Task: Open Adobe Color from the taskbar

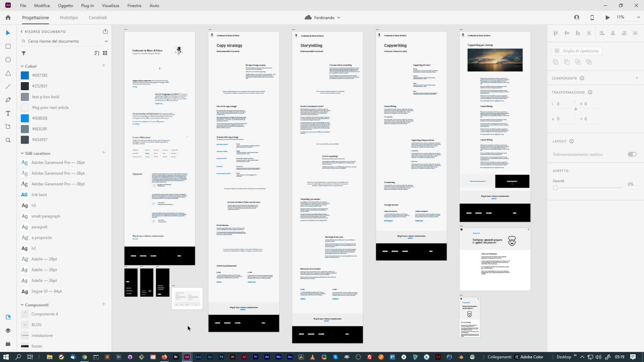Action: 532,357
